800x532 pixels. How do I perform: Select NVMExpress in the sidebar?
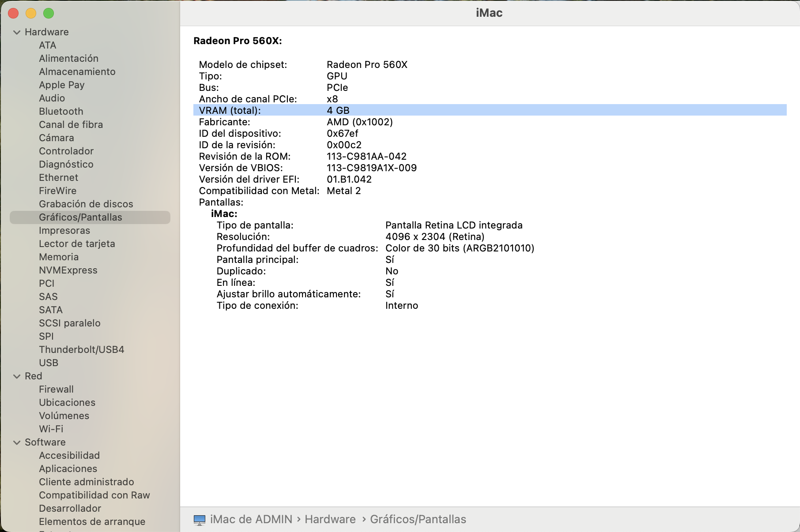click(68, 270)
